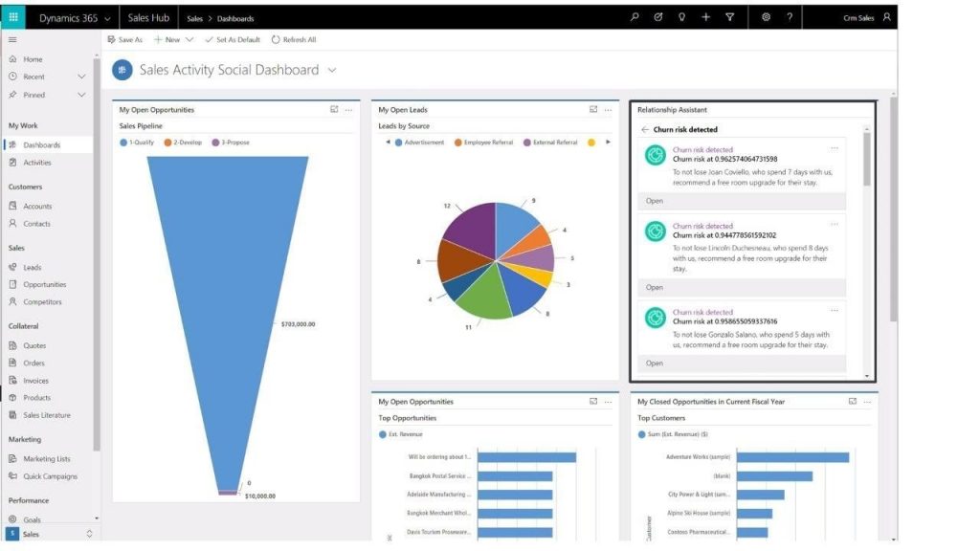The width and height of the screenshot is (980, 551).
Task: Open options for Joan Coviello churn card
Action: tap(835, 148)
